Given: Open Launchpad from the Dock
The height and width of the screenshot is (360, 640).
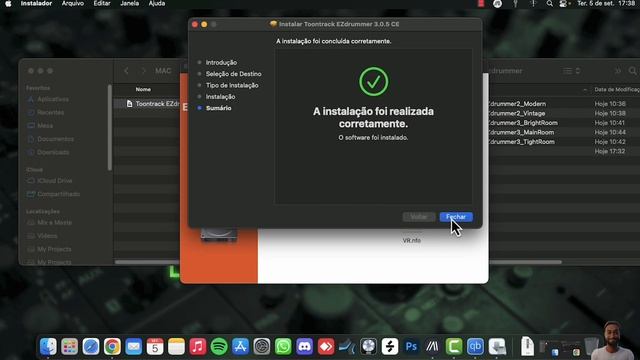Looking at the screenshot, I should point(69,347).
